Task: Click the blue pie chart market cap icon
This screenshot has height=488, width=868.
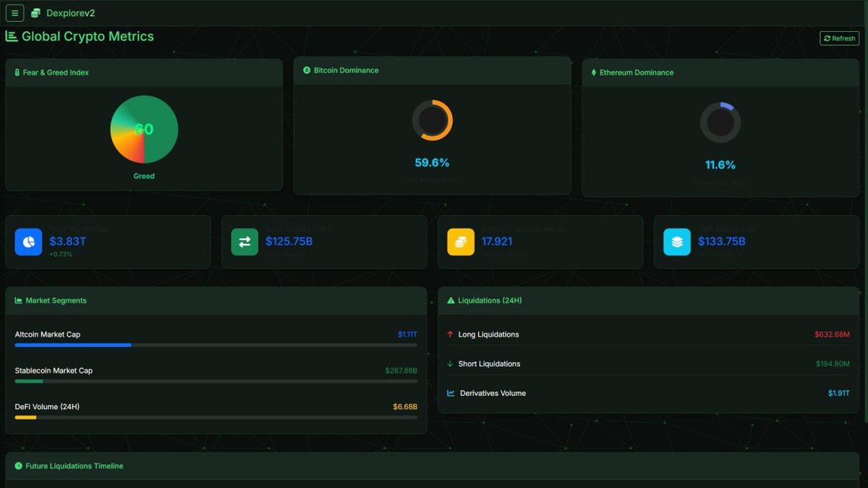Action: (29, 242)
